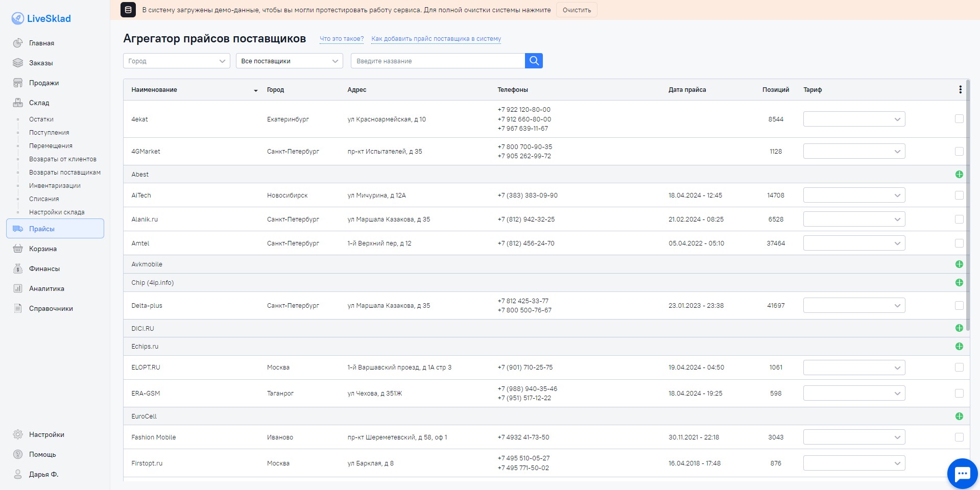Open the Тариф dropdown for ERA-GSM
The image size is (980, 490).
click(854, 393)
